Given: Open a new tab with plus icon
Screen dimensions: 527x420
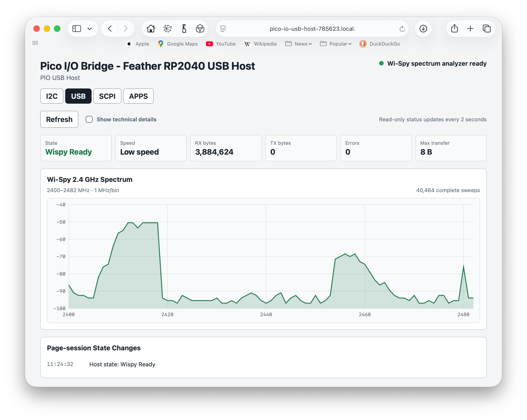Looking at the screenshot, I should point(470,29).
